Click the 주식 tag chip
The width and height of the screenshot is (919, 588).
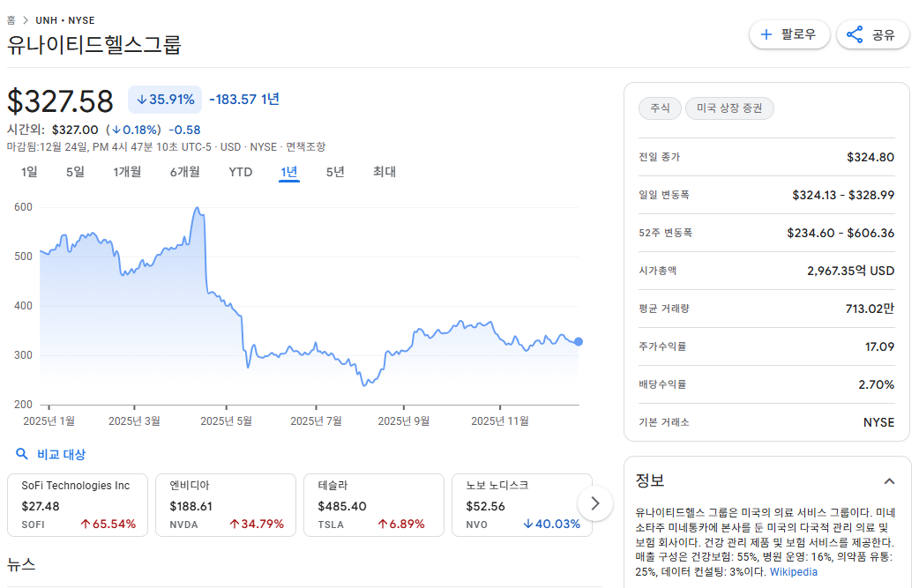pos(660,108)
